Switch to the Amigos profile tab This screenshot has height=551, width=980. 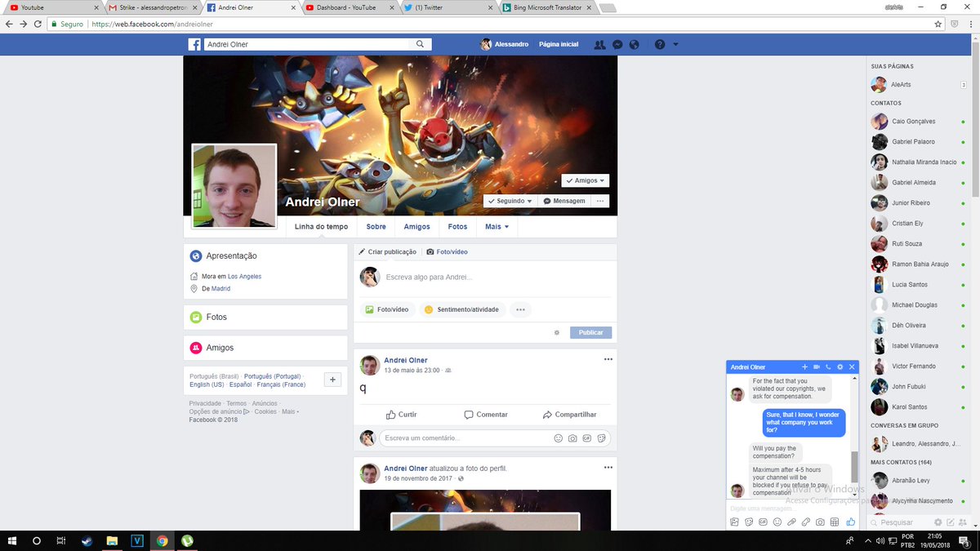(416, 227)
